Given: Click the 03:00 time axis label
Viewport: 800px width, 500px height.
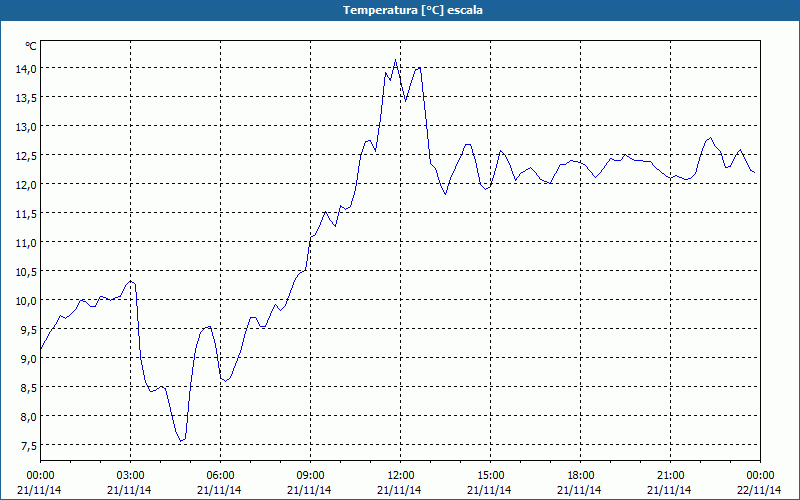Looking at the screenshot, I should point(131,476).
